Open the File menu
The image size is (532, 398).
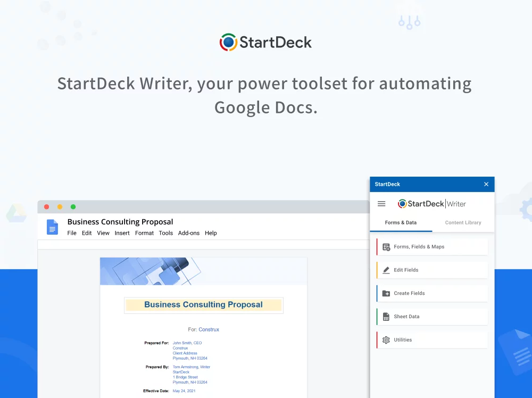[x=72, y=233]
